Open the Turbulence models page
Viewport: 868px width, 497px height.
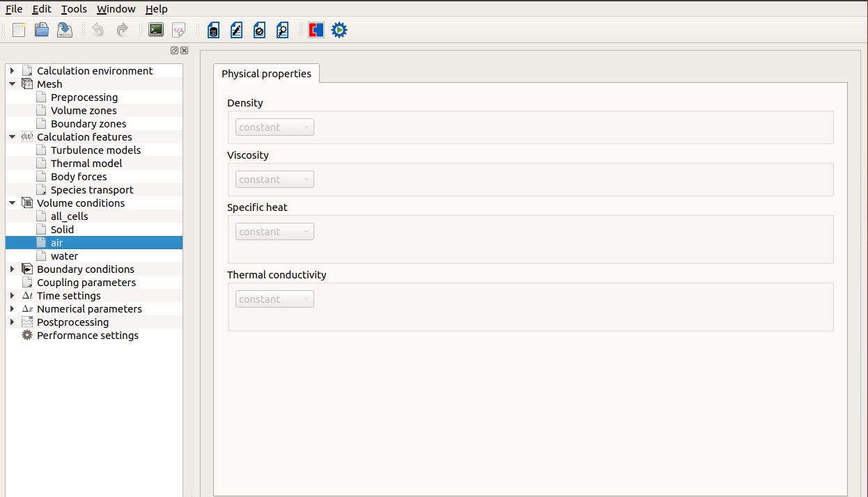pos(95,150)
